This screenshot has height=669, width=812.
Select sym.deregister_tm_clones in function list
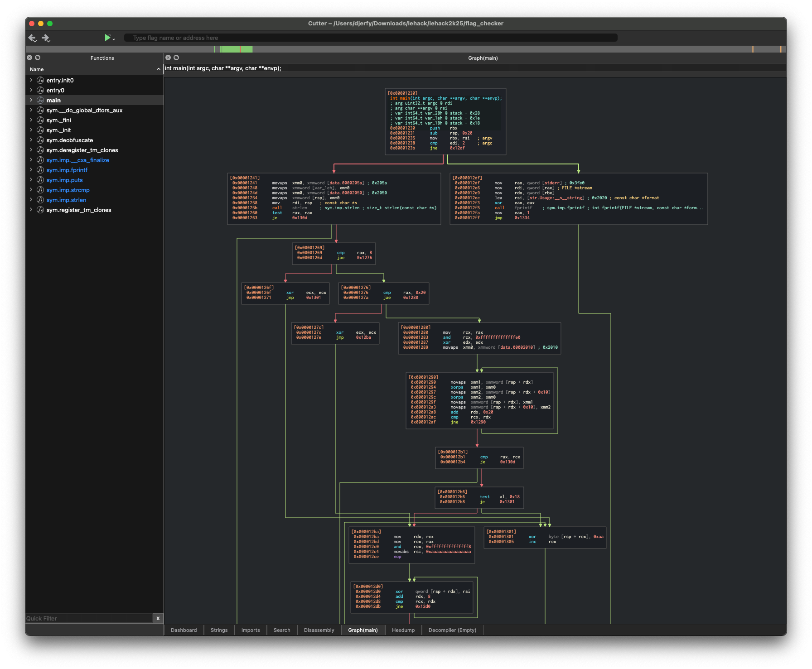(x=82, y=150)
